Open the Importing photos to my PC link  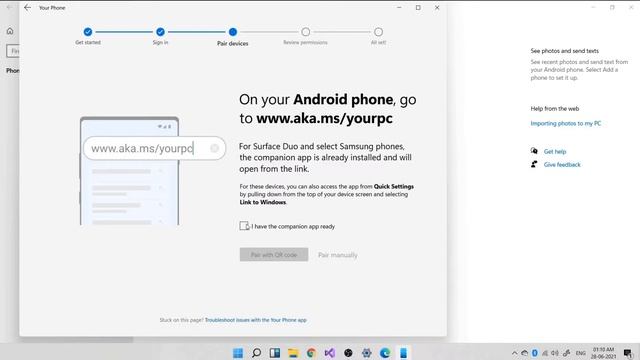566,123
